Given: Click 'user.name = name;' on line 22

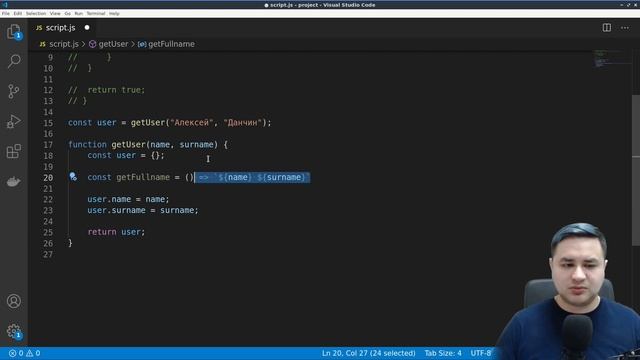Looking at the screenshot, I should click(128, 199).
